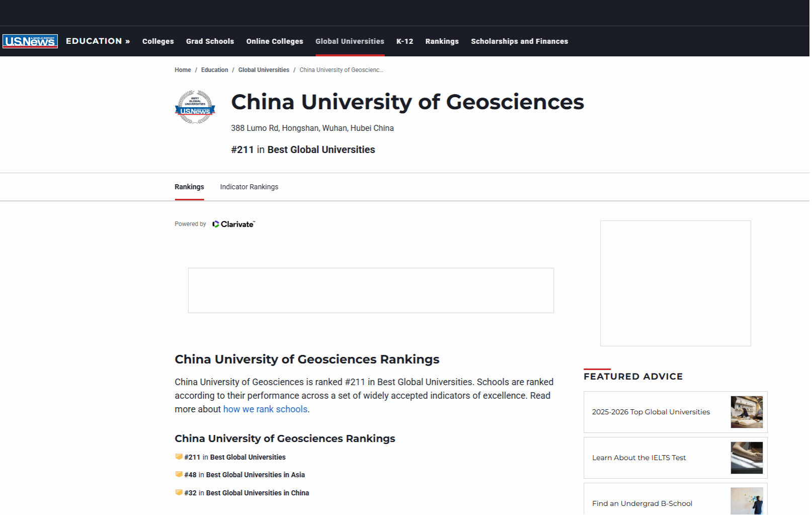The width and height of the screenshot is (812, 515).
Task: Open Best Global Universities link under address
Action: point(321,150)
